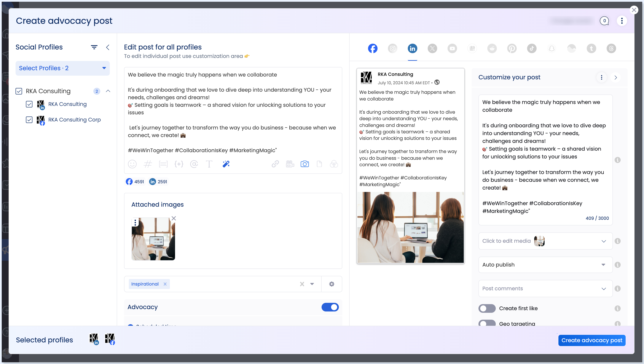The width and height of the screenshot is (644, 364).
Task: Click Facebook 4591 character counter
Action: [135, 182]
